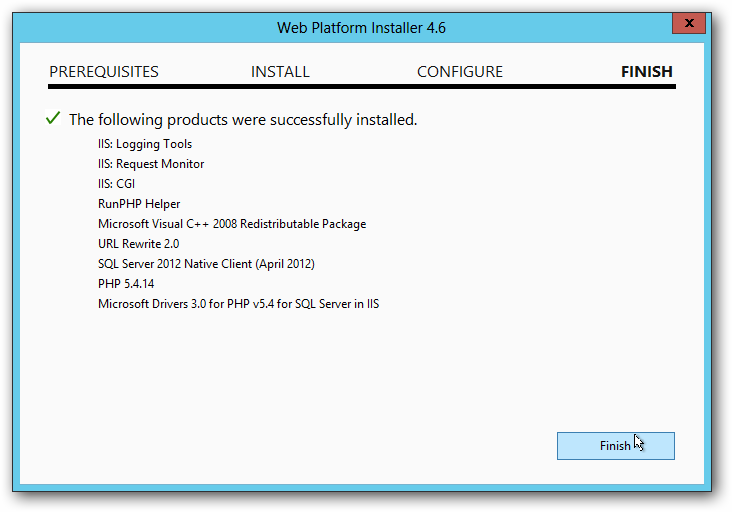Select the CONFIGURE step heading
Viewport: 732px width, 512px height.
point(460,72)
